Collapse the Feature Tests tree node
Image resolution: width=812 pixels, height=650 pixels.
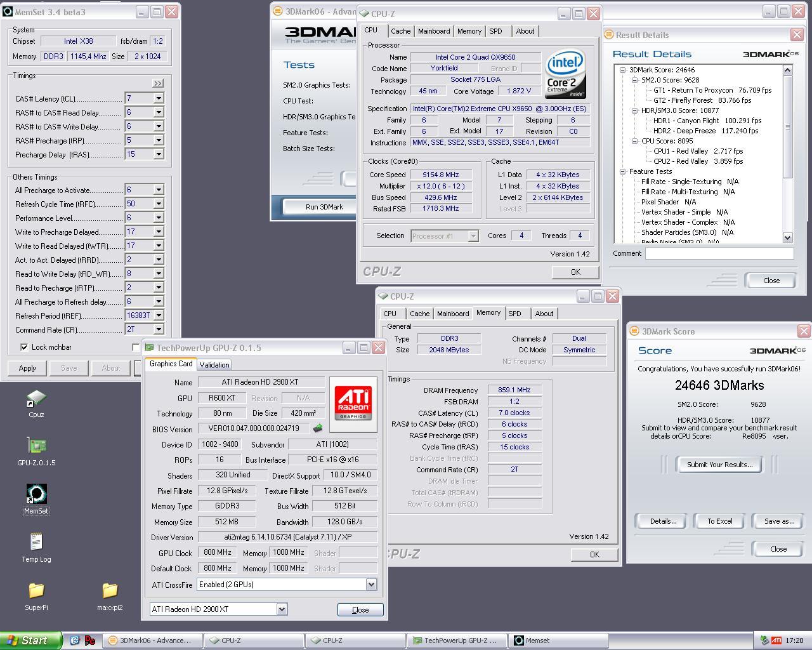click(x=623, y=171)
